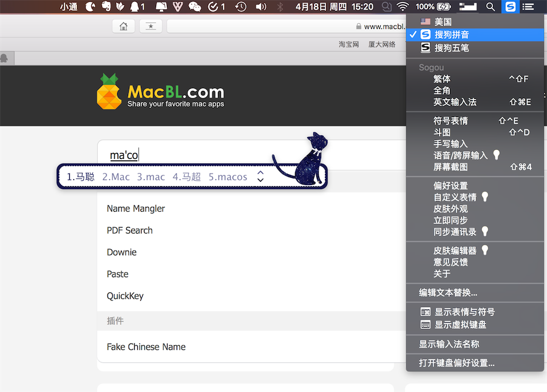The image size is (547, 392).
Task: Choose candidate 1.马聪
Action: 81,177
